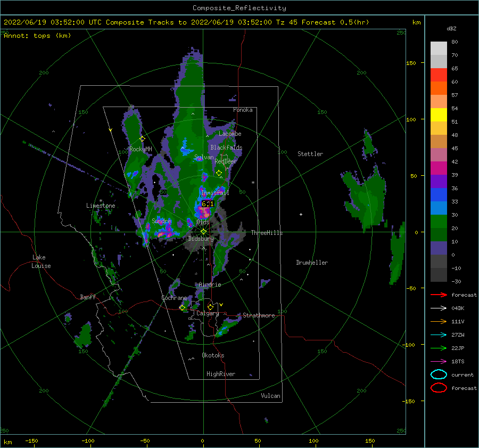Viewport: 479px width, 448px height.
Task: Click the red forecast arrow legend icon
Action: tap(439, 295)
